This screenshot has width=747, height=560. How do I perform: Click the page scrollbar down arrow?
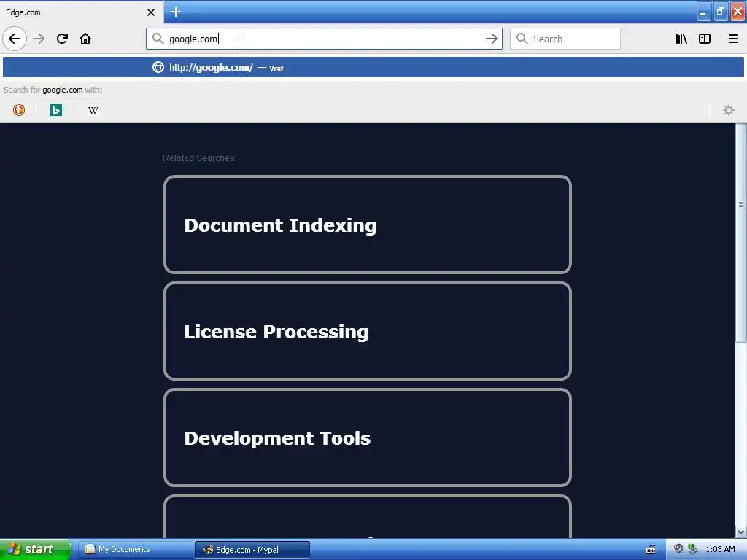pyautogui.click(x=740, y=532)
